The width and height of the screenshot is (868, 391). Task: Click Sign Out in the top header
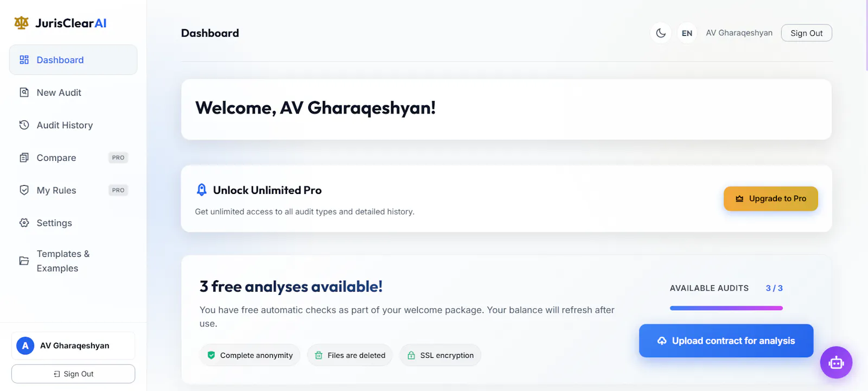tap(807, 33)
